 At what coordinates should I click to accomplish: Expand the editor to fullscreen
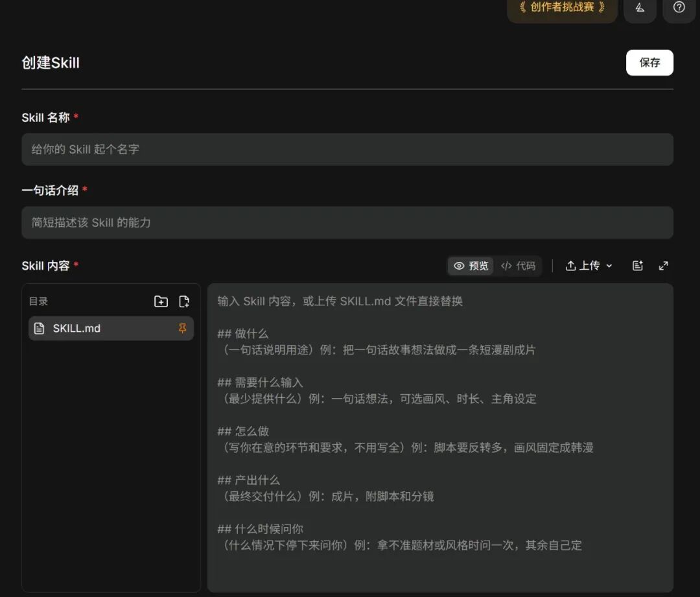coord(664,266)
